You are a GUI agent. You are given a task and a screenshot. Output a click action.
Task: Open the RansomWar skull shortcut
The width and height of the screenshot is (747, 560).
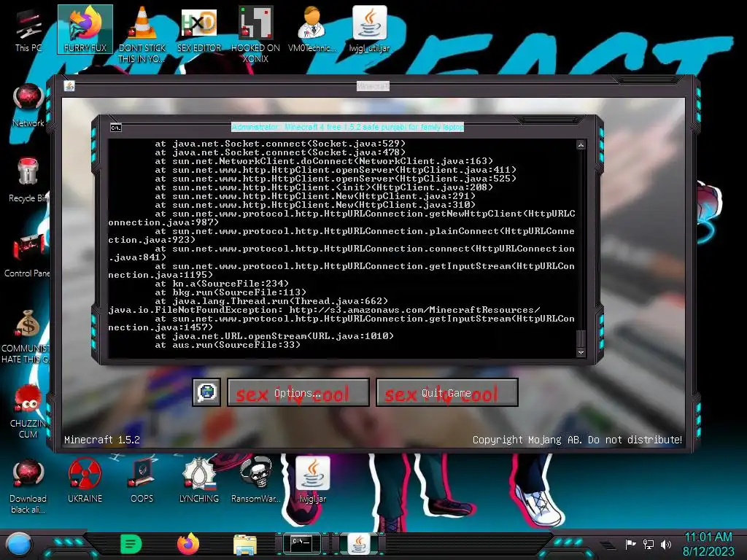[256, 481]
